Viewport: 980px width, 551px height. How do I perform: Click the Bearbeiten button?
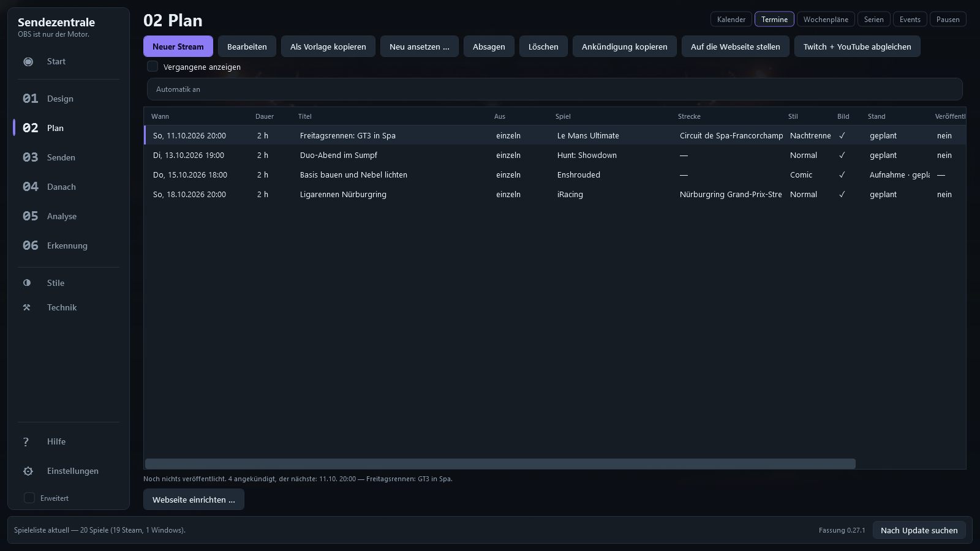tap(247, 47)
